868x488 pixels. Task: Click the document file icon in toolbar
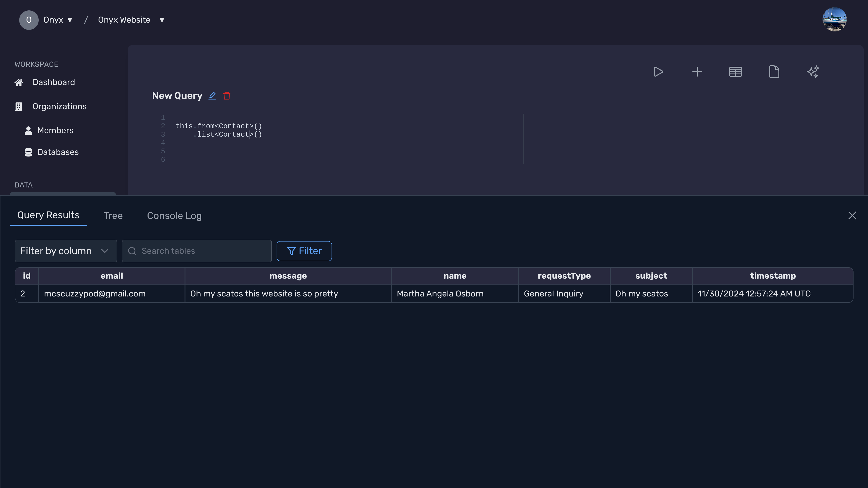(x=774, y=72)
